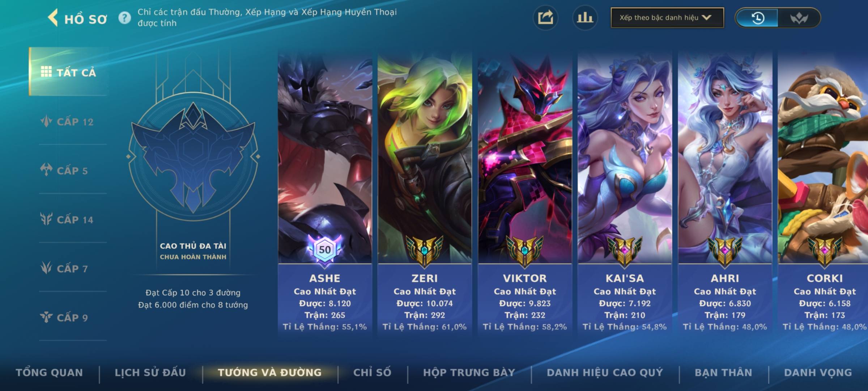This screenshot has height=391, width=868.
Task: Expand the Xếp theo bậc danh hiệu dropdown
Action: coord(667,18)
